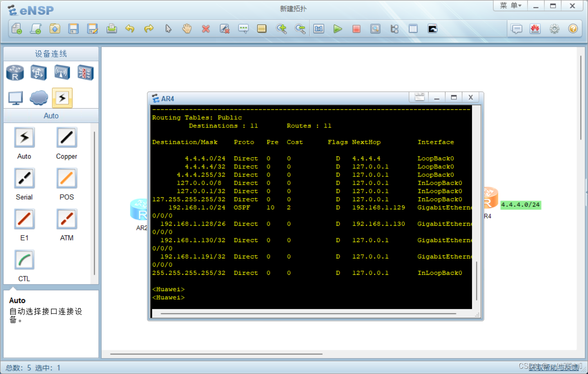Choose the Copper cable type
Image resolution: width=588 pixels, height=374 pixels.
67,138
